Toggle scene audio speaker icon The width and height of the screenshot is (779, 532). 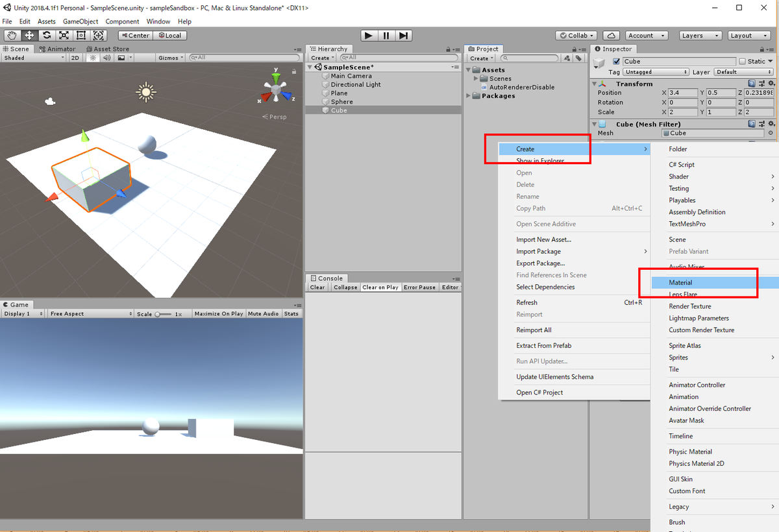click(x=106, y=58)
